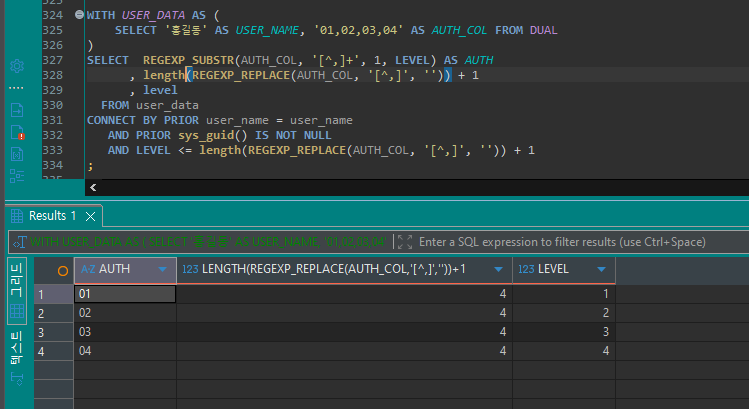The height and width of the screenshot is (409, 749).
Task: Select row number 1 header
Action: click(54, 294)
